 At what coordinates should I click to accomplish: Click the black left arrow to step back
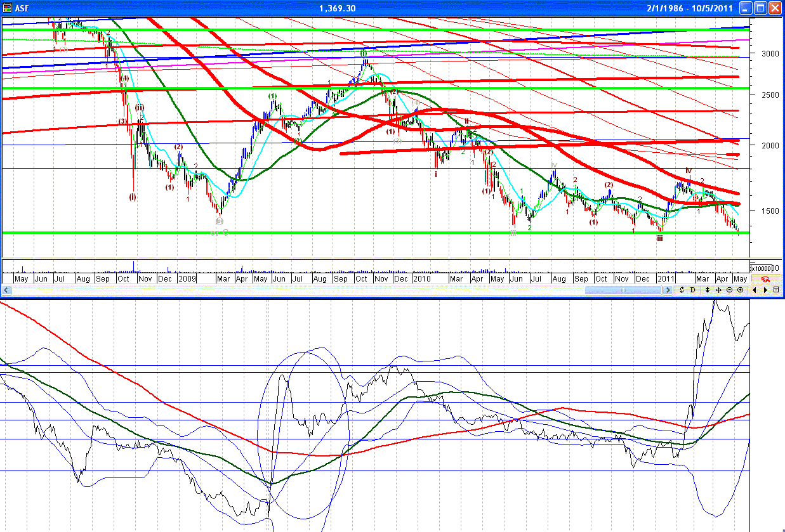click(755, 290)
